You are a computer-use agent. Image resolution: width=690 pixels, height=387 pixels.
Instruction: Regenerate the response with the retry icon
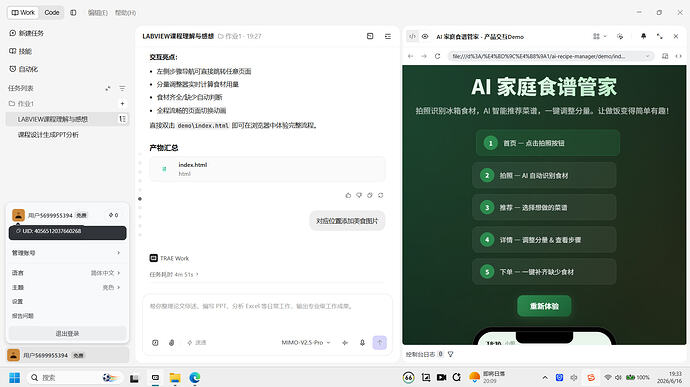[x=381, y=195]
